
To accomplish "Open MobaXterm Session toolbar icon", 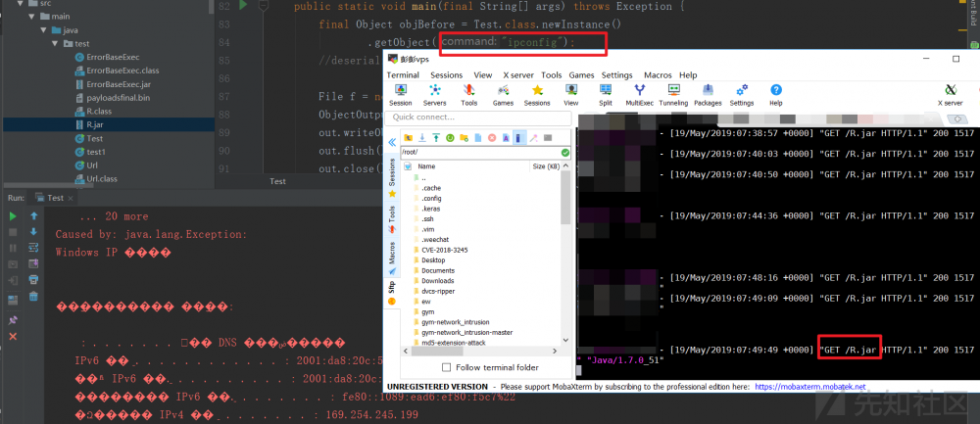I will point(401,95).
